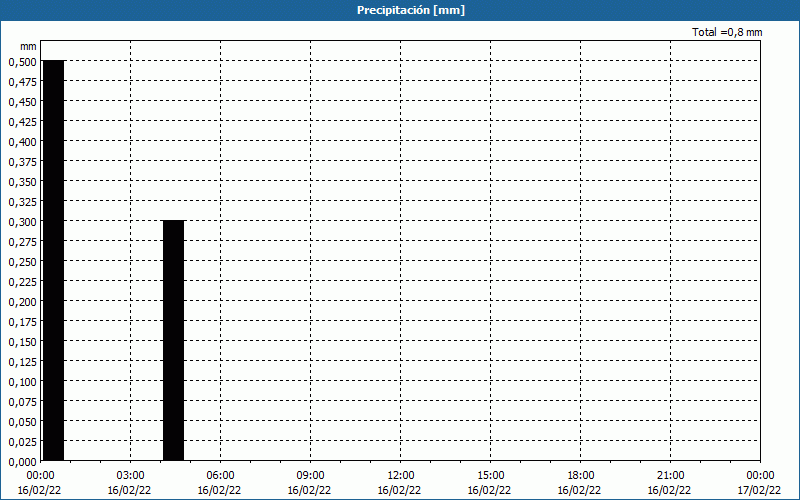Viewport: 800px width, 500px height.
Task: Click the 0,400 y-axis label
Action: (x=22, y=142)
